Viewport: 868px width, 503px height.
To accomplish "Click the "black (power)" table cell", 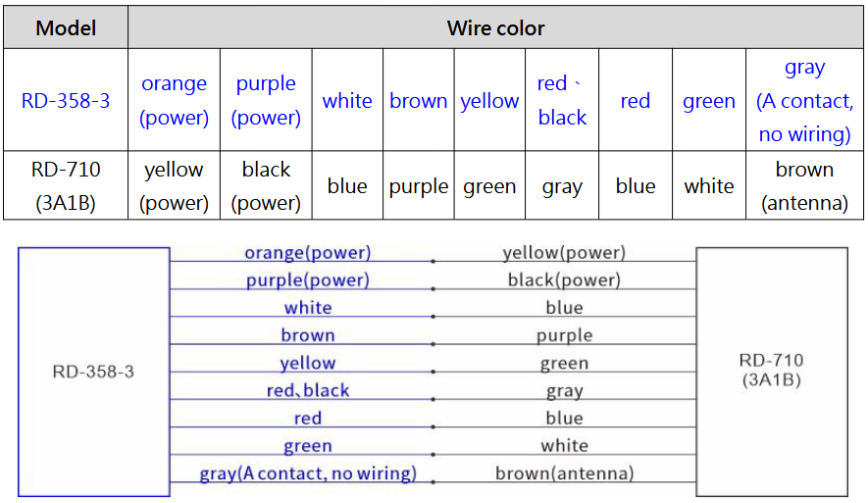I will [266, 185].
